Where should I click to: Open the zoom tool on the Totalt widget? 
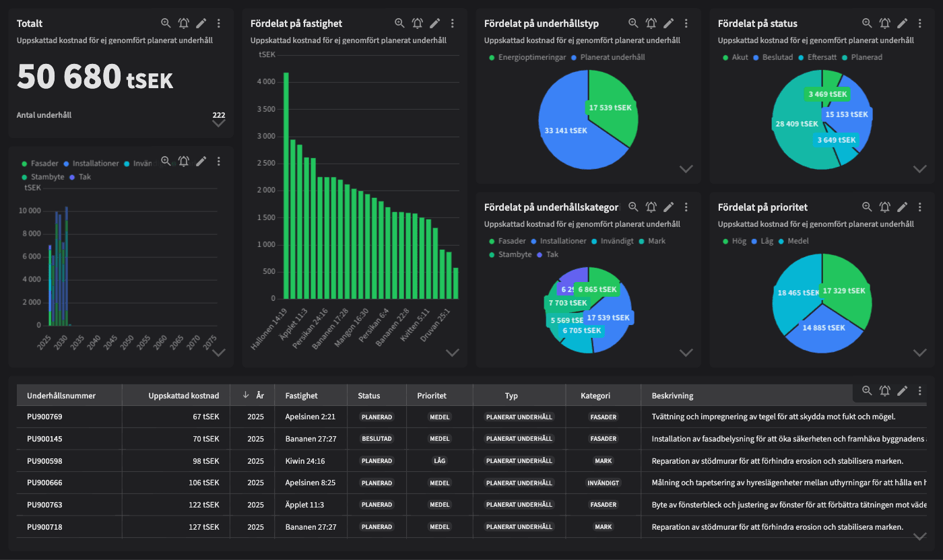pos(166,23)
